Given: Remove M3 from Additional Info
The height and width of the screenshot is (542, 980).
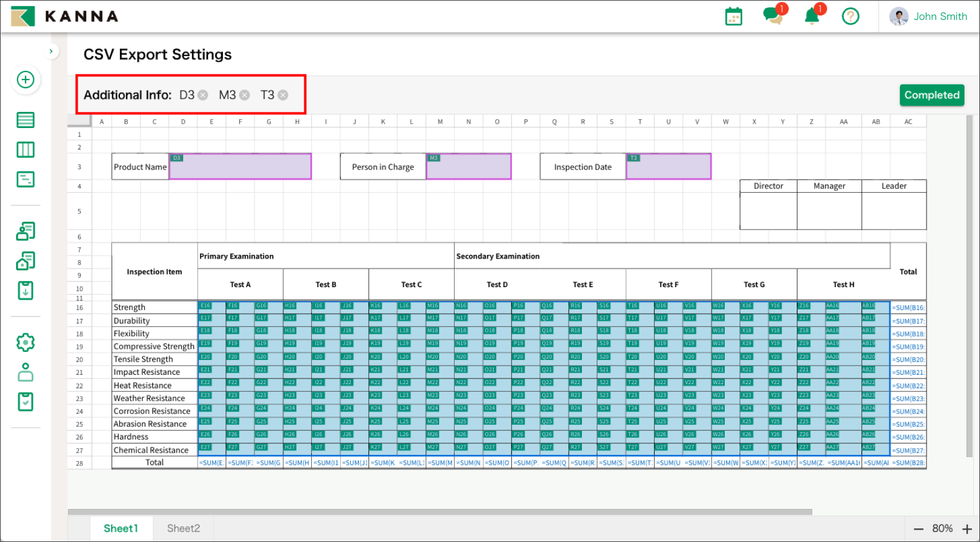Looking at the screenshot, I should pyautogui.click(x=245, y=95).
